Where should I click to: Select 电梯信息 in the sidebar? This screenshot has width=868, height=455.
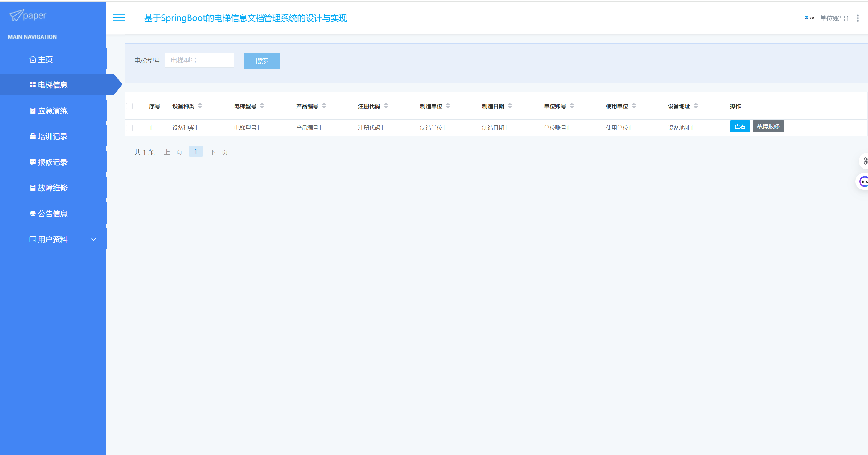[x=53, y=85]
